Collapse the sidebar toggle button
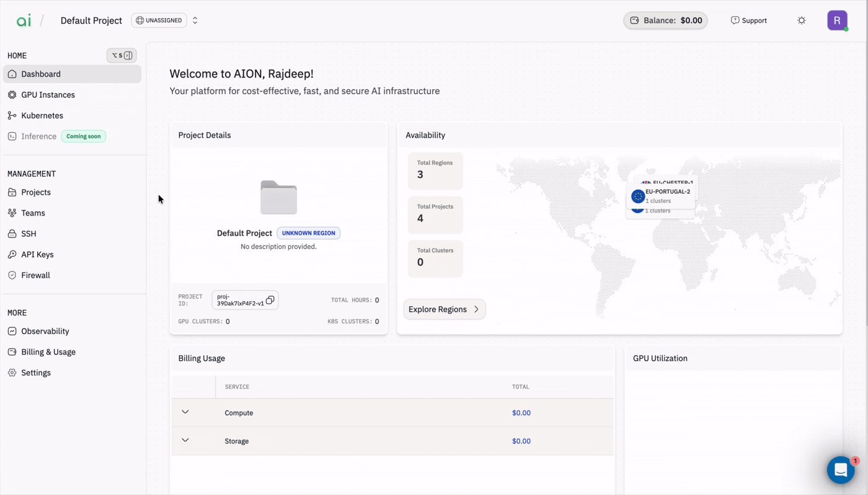 point(122,56)
